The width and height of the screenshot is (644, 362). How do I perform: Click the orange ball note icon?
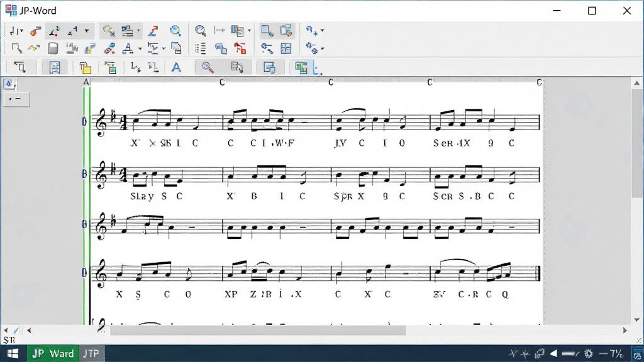35,31
